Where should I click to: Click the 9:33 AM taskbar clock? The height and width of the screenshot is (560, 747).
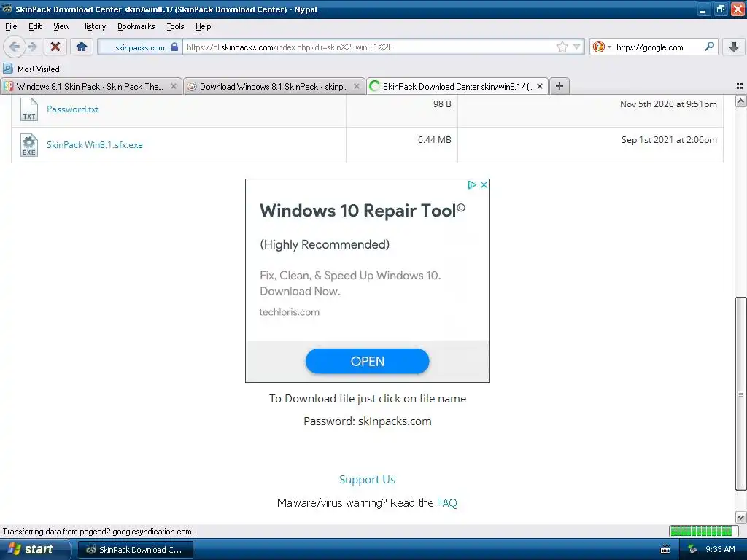pos(720,549)
